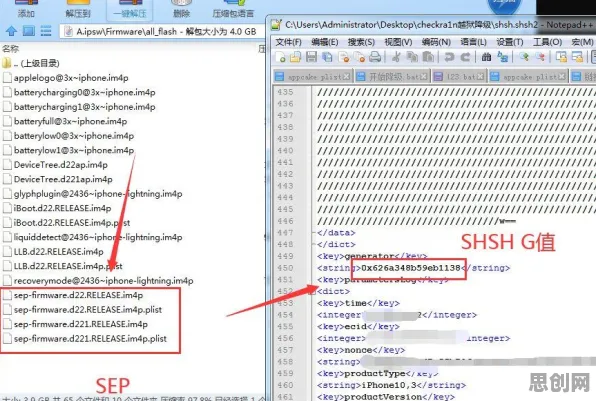Select batterycharging1@3x~iphone.im4p file
The image size is (596, 401).
pos(79,107)
